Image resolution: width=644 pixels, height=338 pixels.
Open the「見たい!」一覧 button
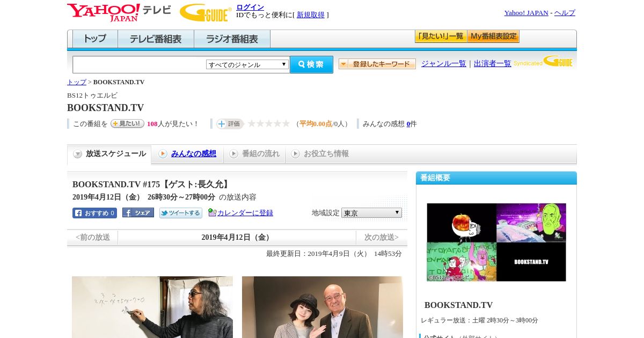(441, 36)
